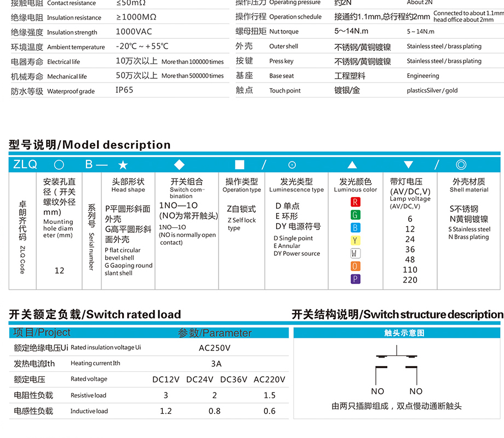Click the white star symbol in the model bar
Screen dimensions: 504x438
pyautogui.click(x=123, y=165)
